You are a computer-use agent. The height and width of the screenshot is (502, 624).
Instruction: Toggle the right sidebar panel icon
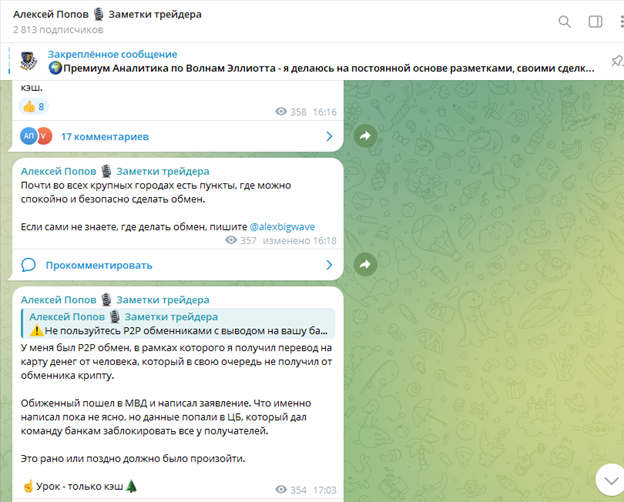pos(595,21)
